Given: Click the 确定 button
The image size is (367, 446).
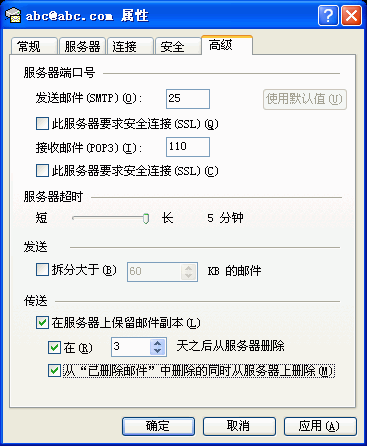Looking at the screenshot, I should tap(158, 426).
